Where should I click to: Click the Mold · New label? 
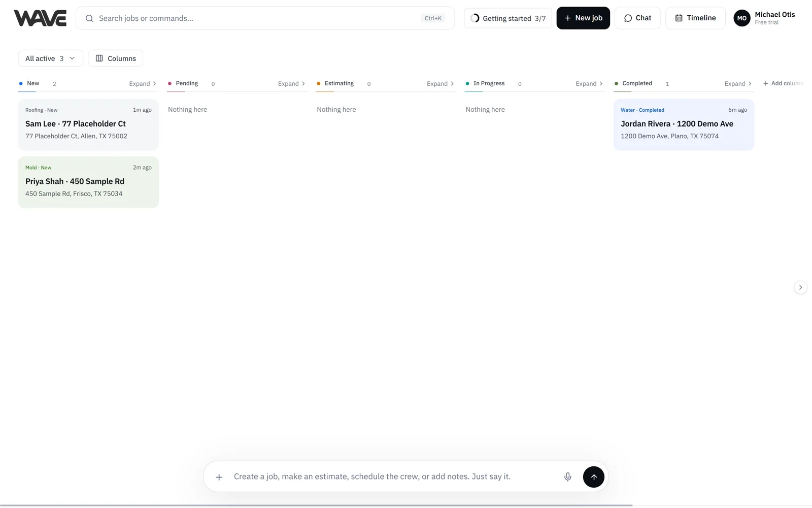tap(38, 168)
